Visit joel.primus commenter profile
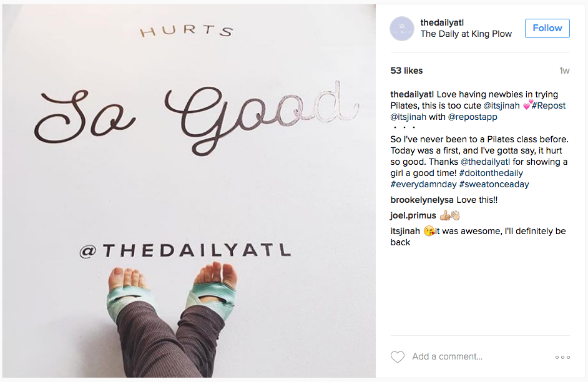588x382 pixels. (413, 215)
